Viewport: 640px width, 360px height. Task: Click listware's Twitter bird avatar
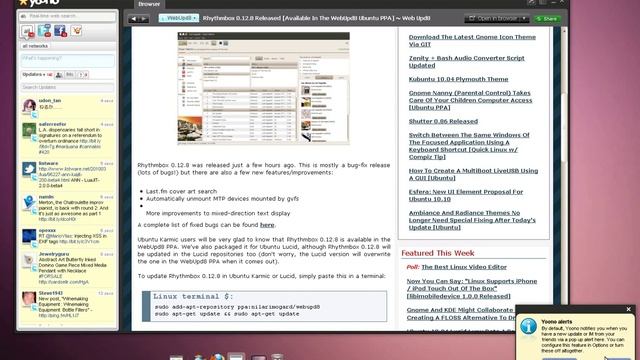click(29, 169)
